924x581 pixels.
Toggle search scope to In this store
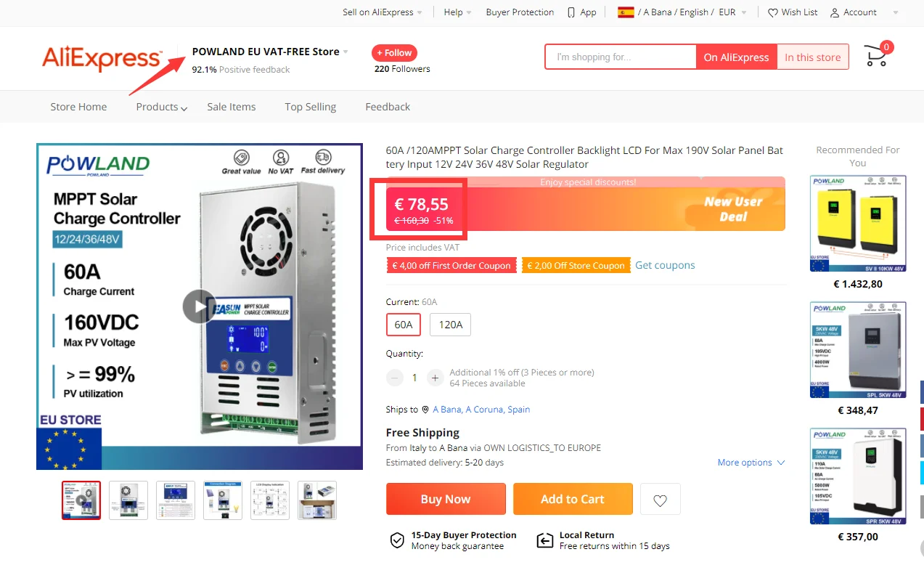tap(812, 57)
